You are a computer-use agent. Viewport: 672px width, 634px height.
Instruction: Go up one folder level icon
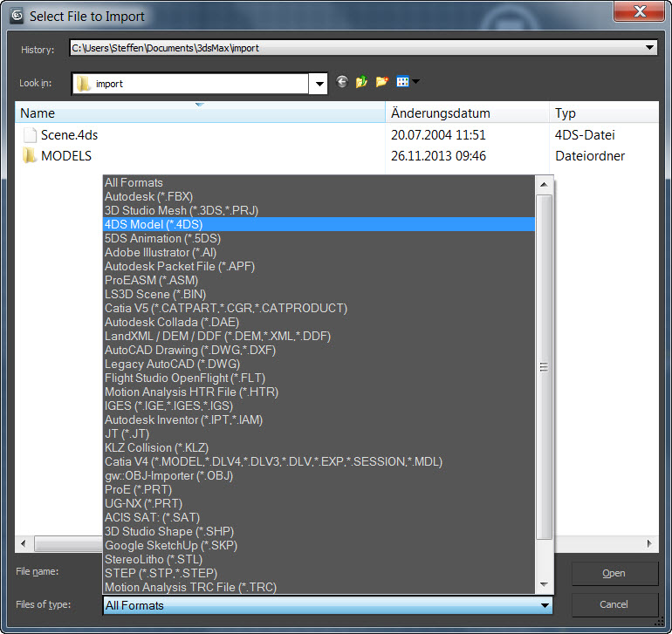pos(361,83)
